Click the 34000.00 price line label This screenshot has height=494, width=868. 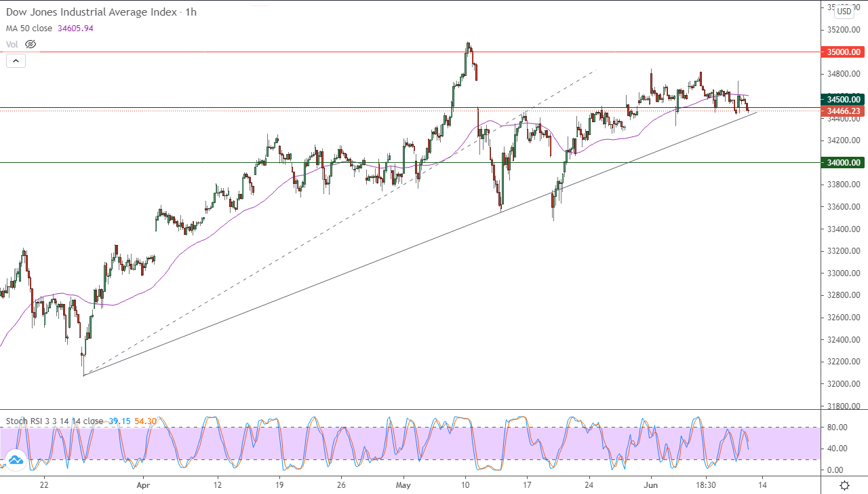[x=842, y=163]
